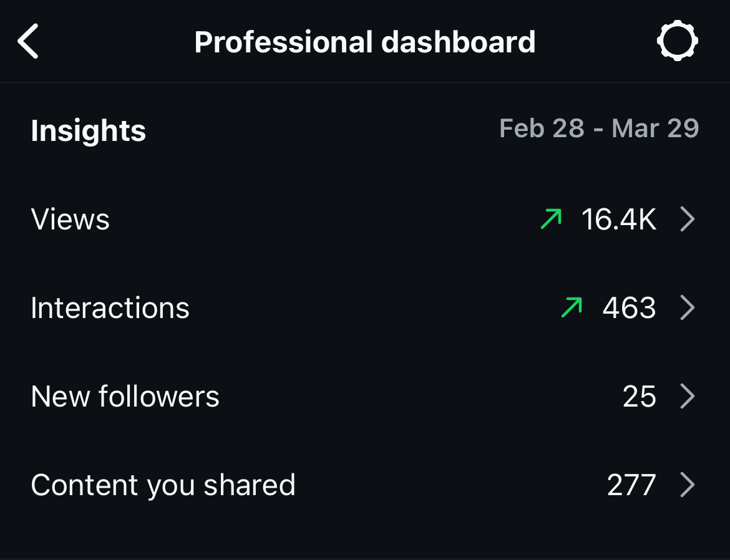Select the 16.4K views value

[619, 220]
